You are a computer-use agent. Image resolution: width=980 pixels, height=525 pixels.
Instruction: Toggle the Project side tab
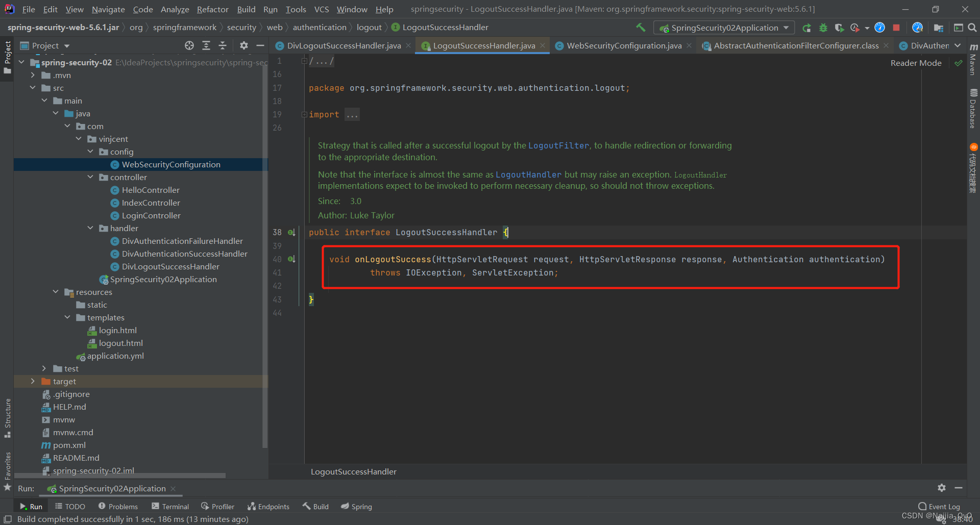[x=7, y=57]
